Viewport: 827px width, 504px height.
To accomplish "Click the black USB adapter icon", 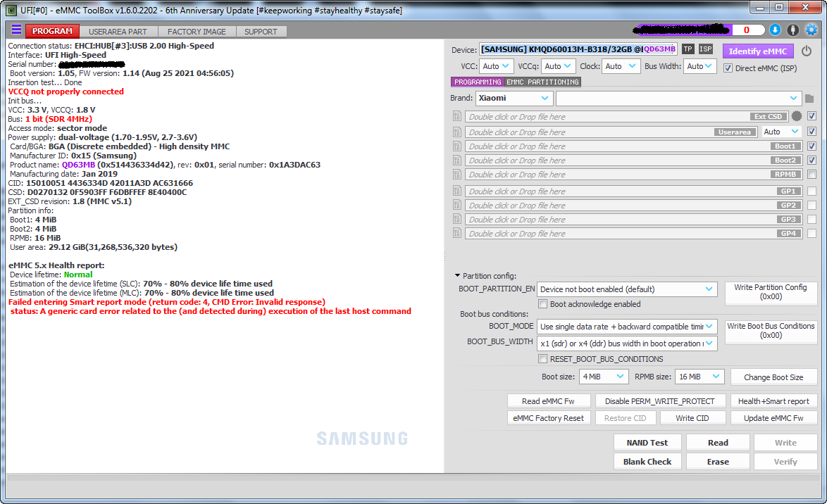I will click(x=792, y=30).
